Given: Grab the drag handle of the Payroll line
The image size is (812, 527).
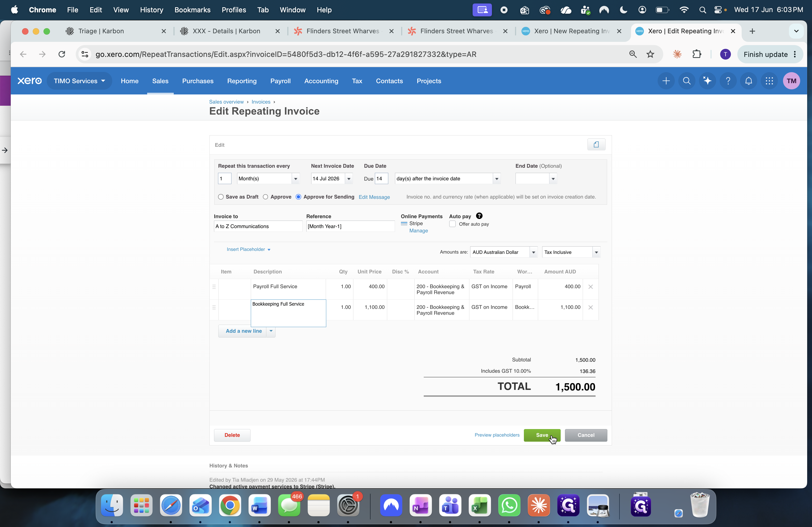Looking at the screenshot, I should pyautogui.click(x=214, y=287).
